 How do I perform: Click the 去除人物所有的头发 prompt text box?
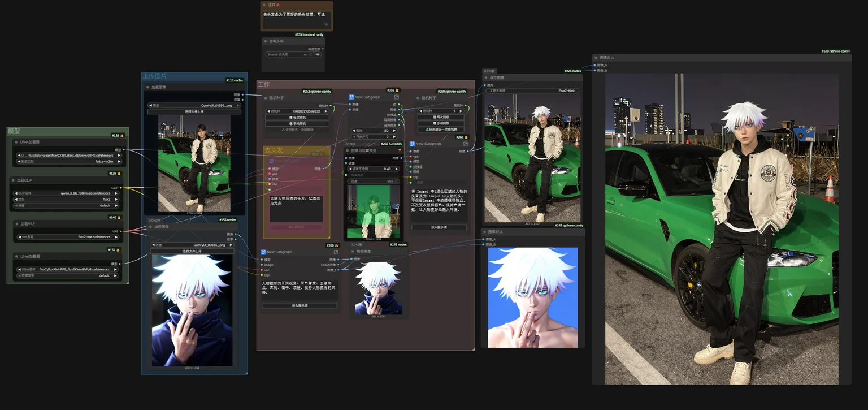pyautogui.click(x=296, y=209)
